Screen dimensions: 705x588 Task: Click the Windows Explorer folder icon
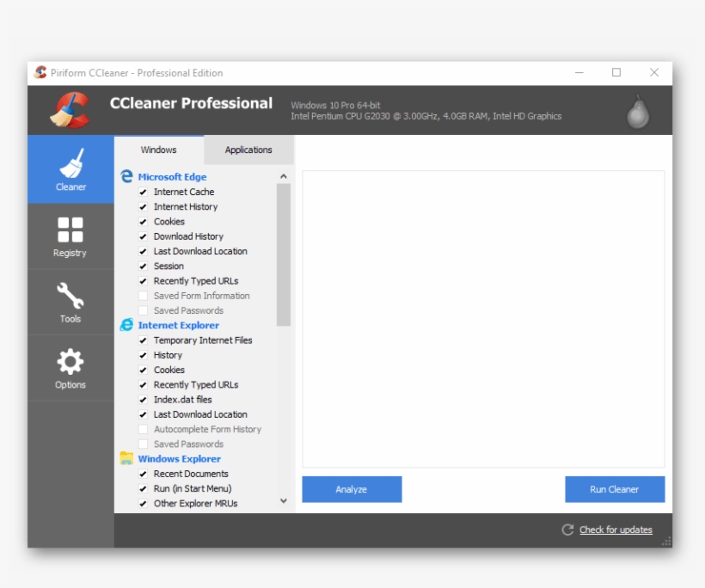(x=126, y=458)
